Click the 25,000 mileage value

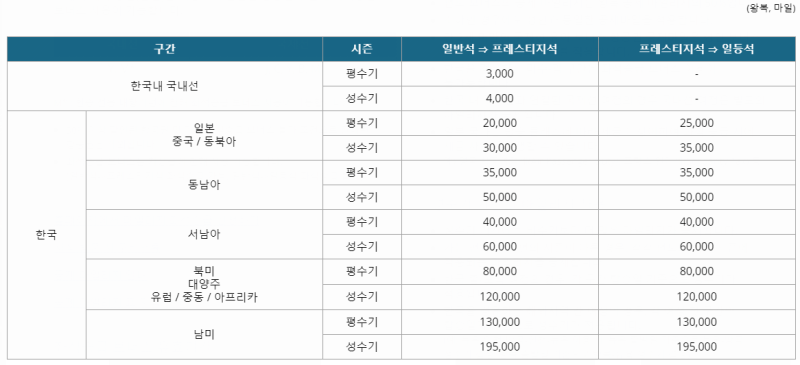(696, 123)
